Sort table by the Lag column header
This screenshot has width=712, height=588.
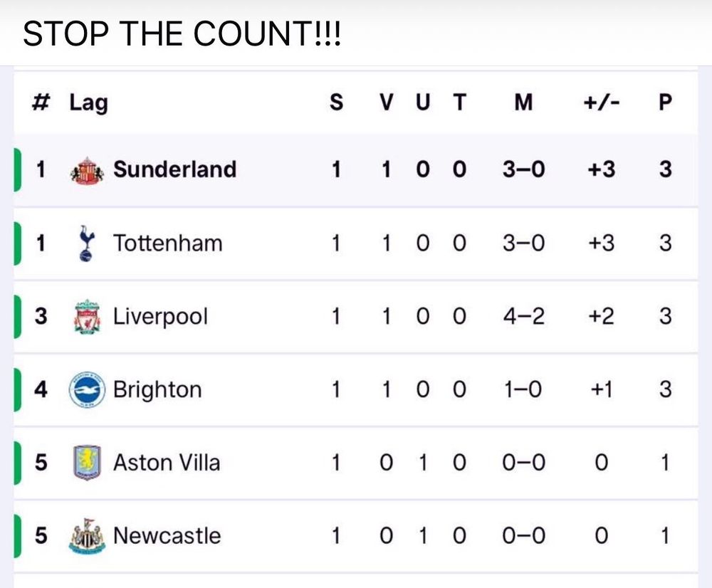pyautogui.click(x=88, y=103)
